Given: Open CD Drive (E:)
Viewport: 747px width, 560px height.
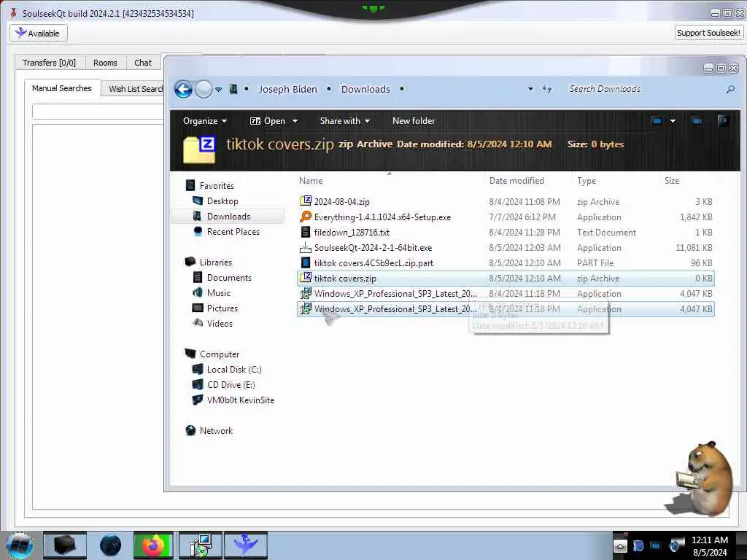Looking at the screenshot, I should (x=231, y=385).
